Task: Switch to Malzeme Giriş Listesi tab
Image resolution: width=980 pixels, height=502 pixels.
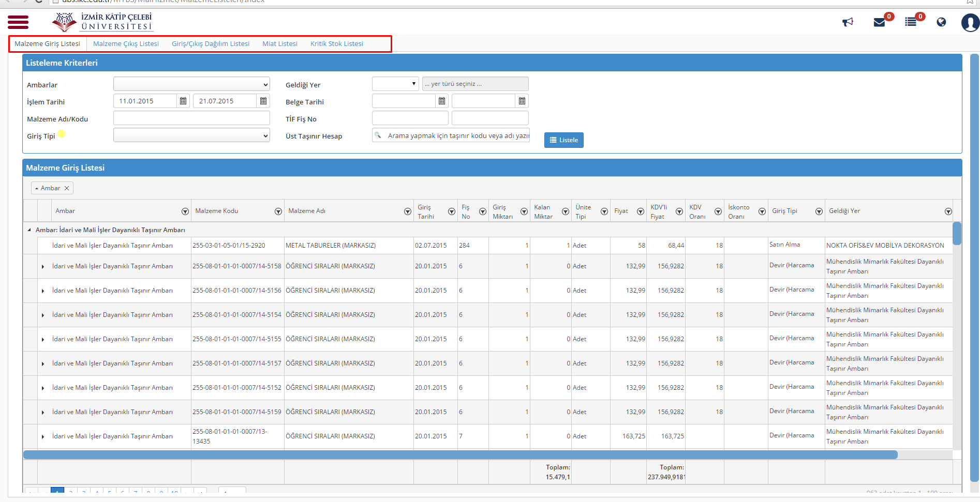Action: pyautogui.click(x=48, y=44)
